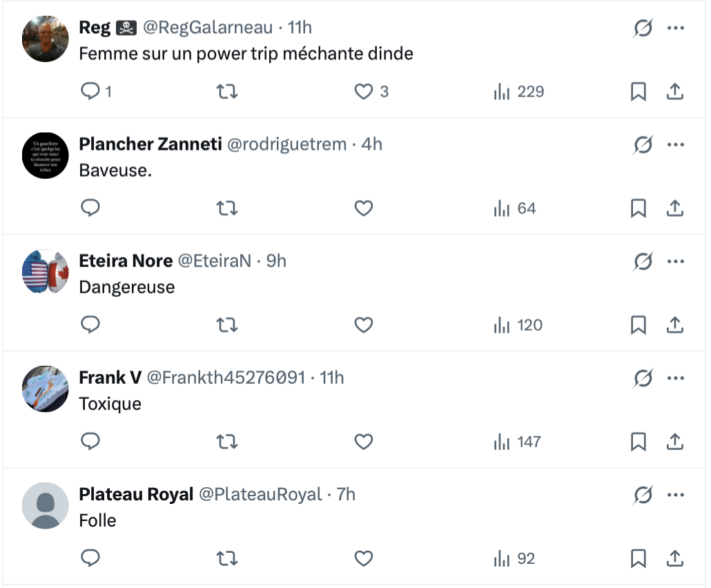Open more options menu for Eteira Nore
Screen dimensions: 711x588
(x=675, y=262)
